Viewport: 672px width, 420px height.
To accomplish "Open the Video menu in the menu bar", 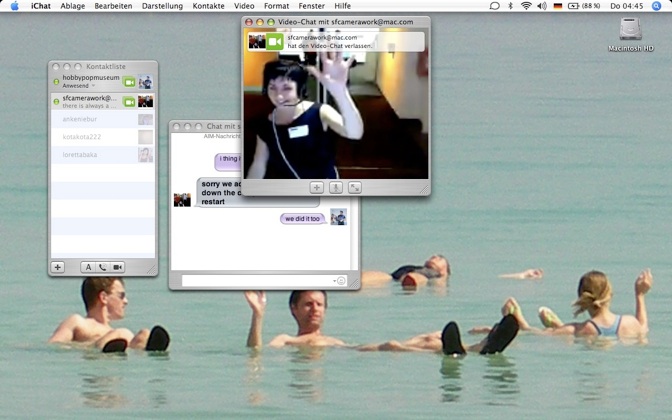I will (244, 6).
